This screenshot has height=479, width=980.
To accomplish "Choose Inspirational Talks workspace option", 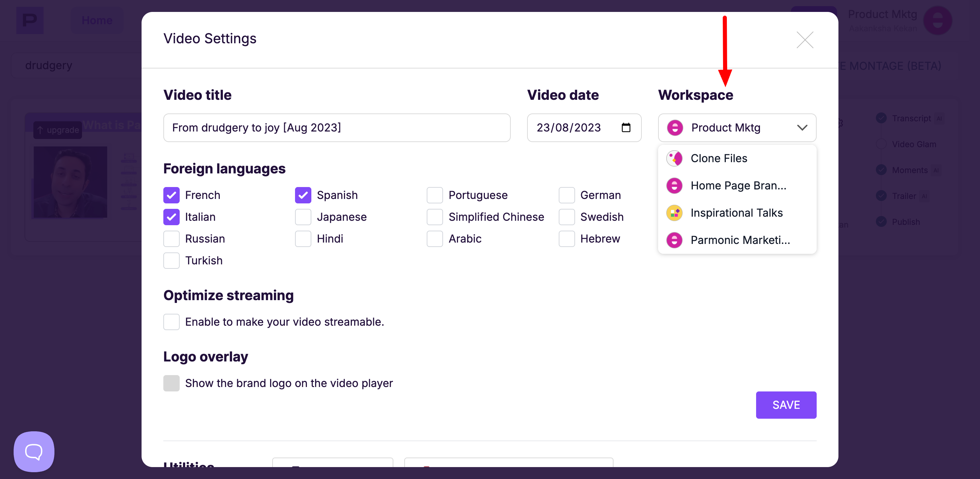I will pyautogui.click(x=736, y=213).
